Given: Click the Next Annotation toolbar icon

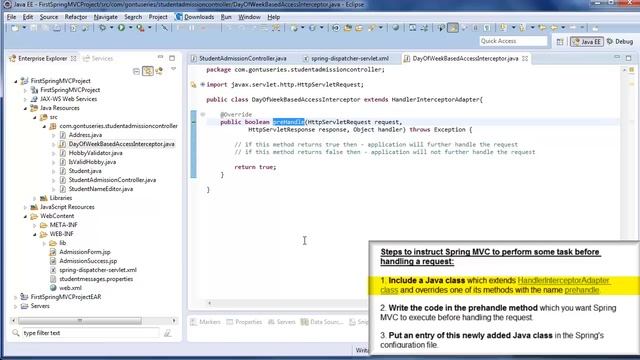Looking at the screenshot, I should [503, 28].
